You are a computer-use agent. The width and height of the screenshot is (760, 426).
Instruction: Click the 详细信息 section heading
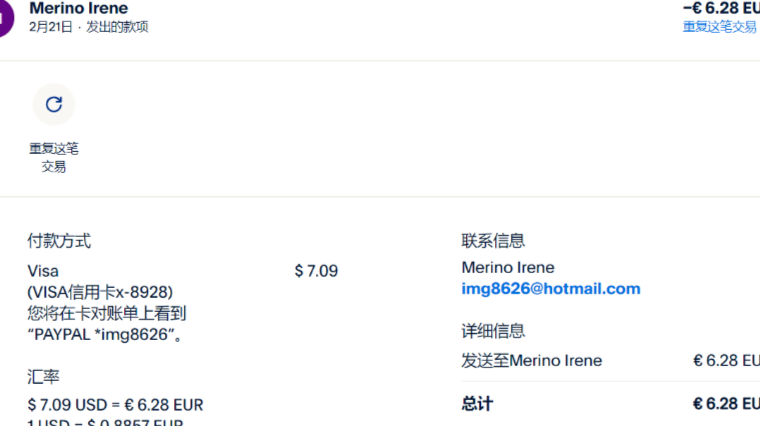[x=493, y=331]
